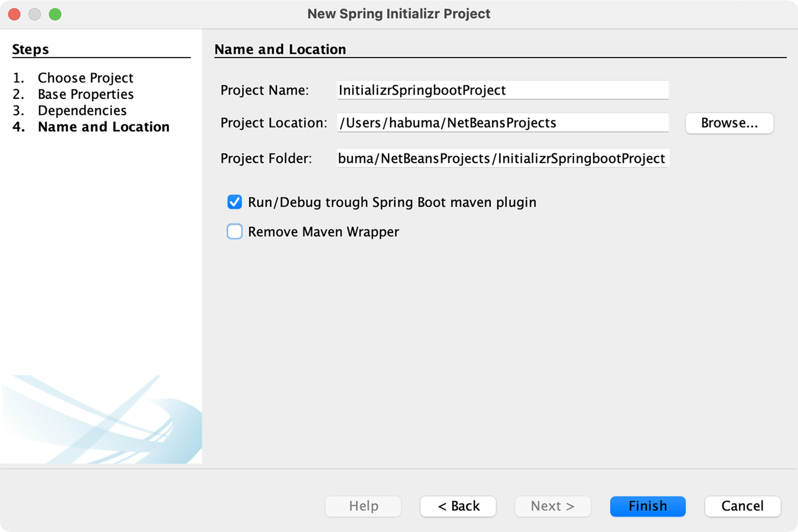Close the dialog with the red button
This screenshot has width=798, height=532.
14,14
